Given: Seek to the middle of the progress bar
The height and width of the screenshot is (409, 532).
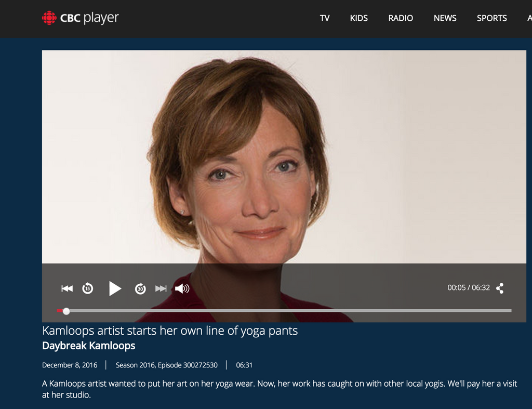Looking at the screenshot, I should point(284,311).
